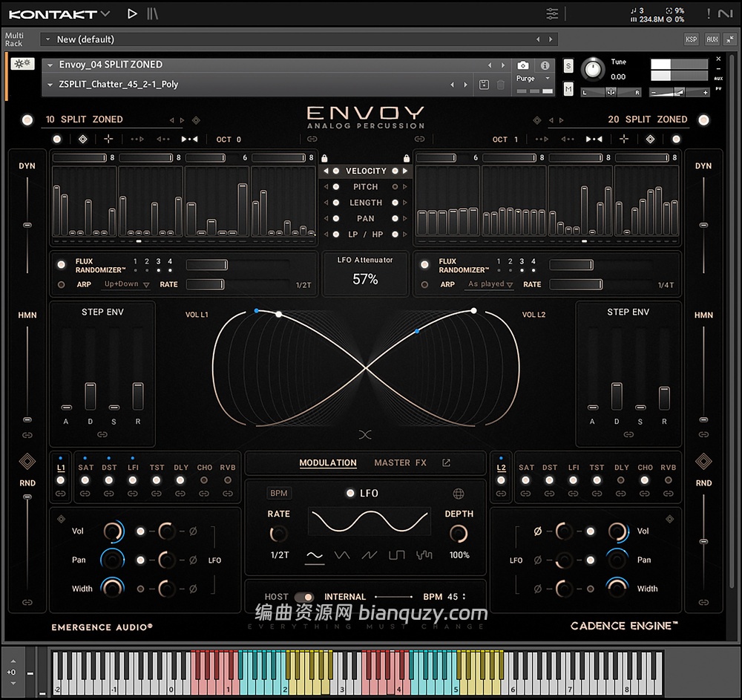Open left ARP Up+Down mode dropdown
The width and height of the screenshot is (742, 700).
click(126, 284)
